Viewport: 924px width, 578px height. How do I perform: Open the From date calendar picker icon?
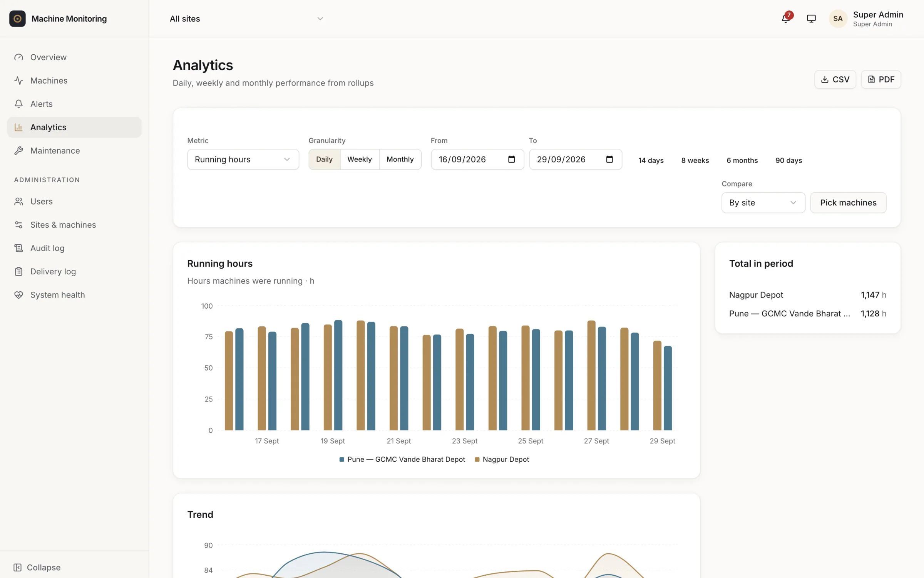tap(511, 159)
